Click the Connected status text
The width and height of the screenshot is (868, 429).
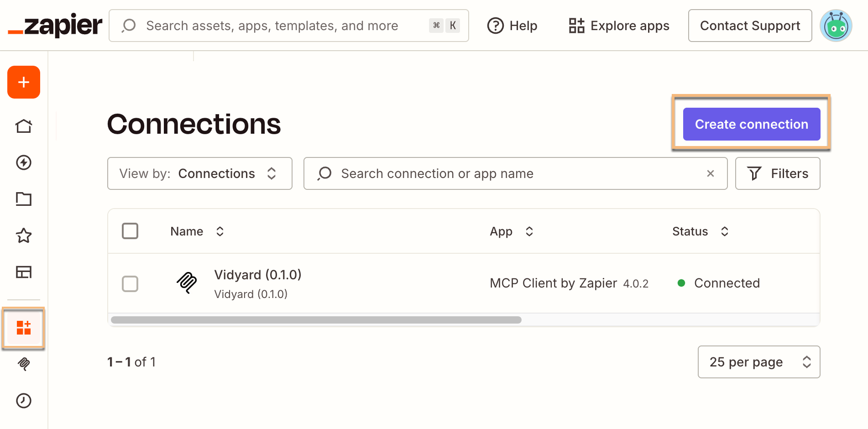click(x=727, y=283)
